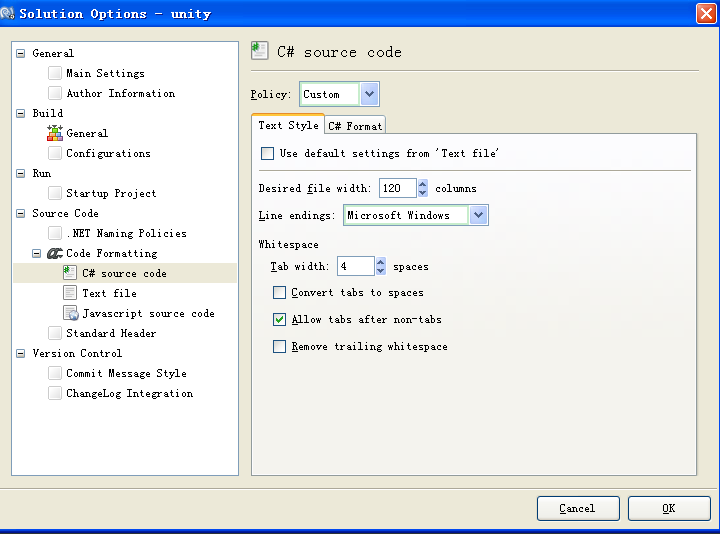Click the Startup Project tree icon
This screenshot has height=534, width=720.
tap(55, 193)
